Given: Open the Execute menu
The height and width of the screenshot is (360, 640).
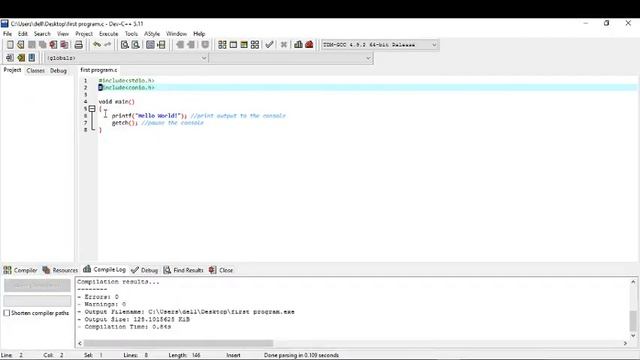Looking at the screenshot, I should [x=109, y=34].
